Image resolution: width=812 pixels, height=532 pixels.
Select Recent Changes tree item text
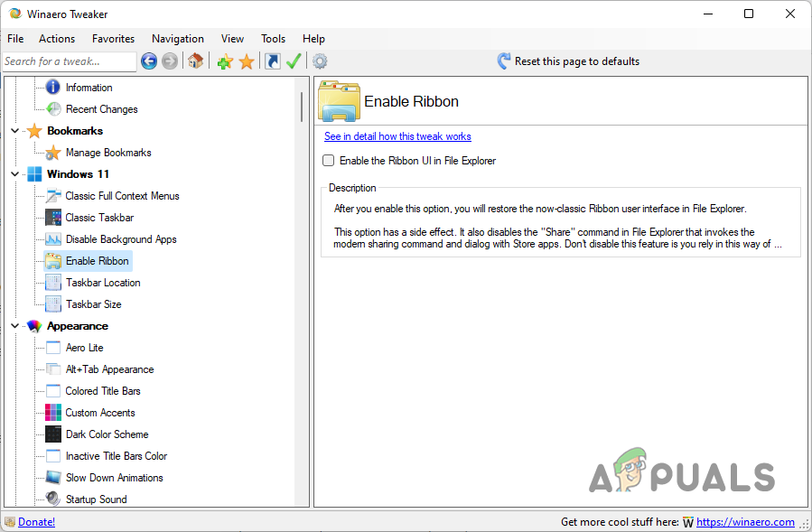click(x=101, y=109)
